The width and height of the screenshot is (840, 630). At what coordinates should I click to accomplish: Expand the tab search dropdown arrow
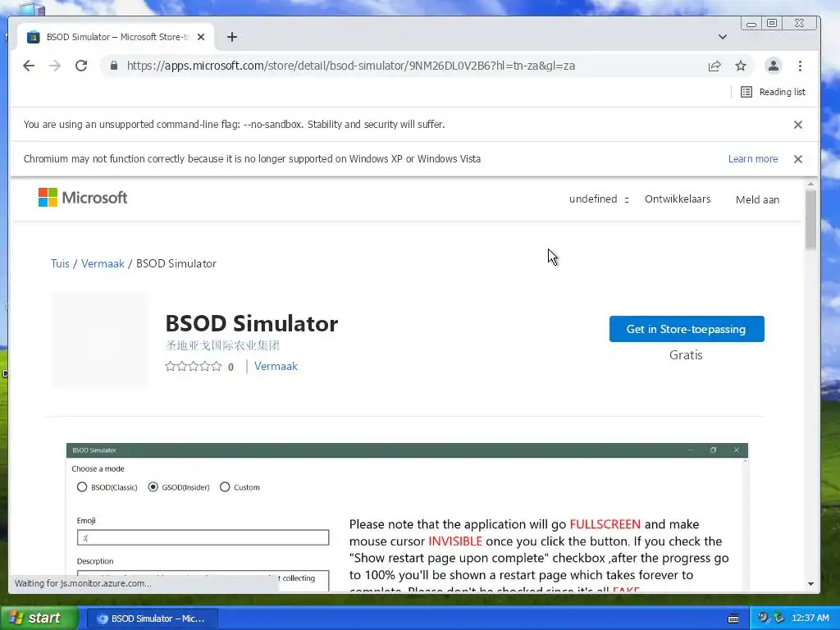(x=723, y=37)
